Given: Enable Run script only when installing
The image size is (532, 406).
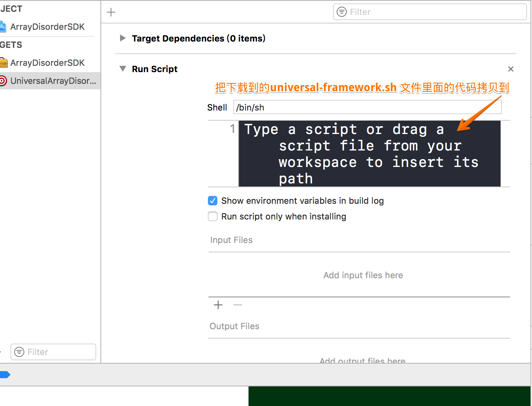Looking at the screenshot, I should pyautogui.click(x=213, y=216).
